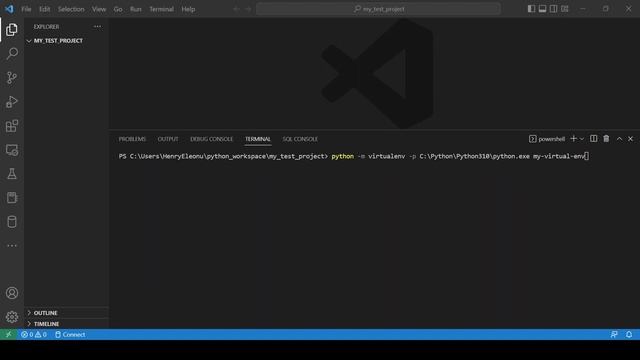Open the Testing flask icon

pos(12,174)
